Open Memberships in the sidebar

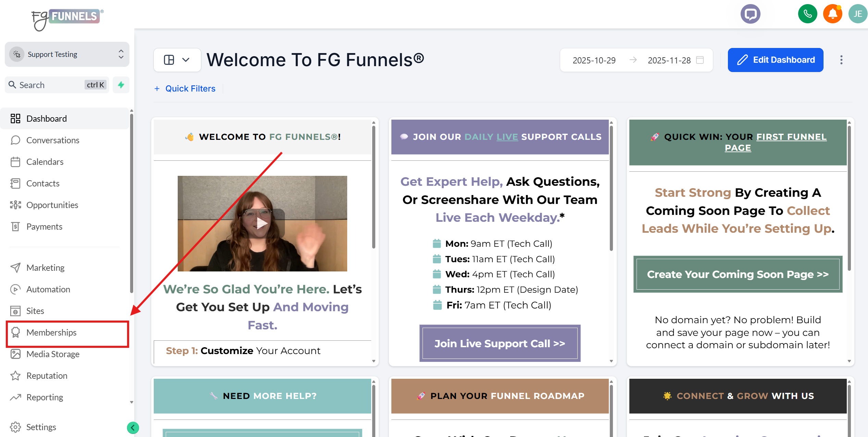click(x=51, y=332)
